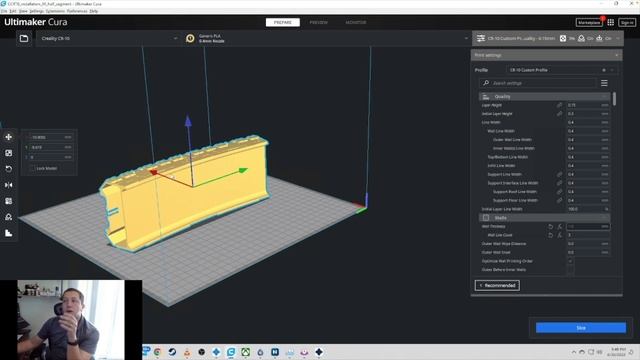The width and height of the screenshot is (640, 360).
Task: Click formula icon beside Wall Line Count
Action: tap(560, 235)
